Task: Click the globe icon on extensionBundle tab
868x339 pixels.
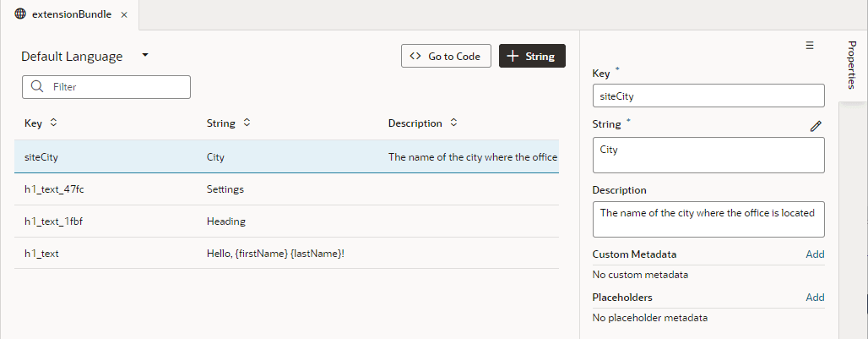Action: (20, 14)
